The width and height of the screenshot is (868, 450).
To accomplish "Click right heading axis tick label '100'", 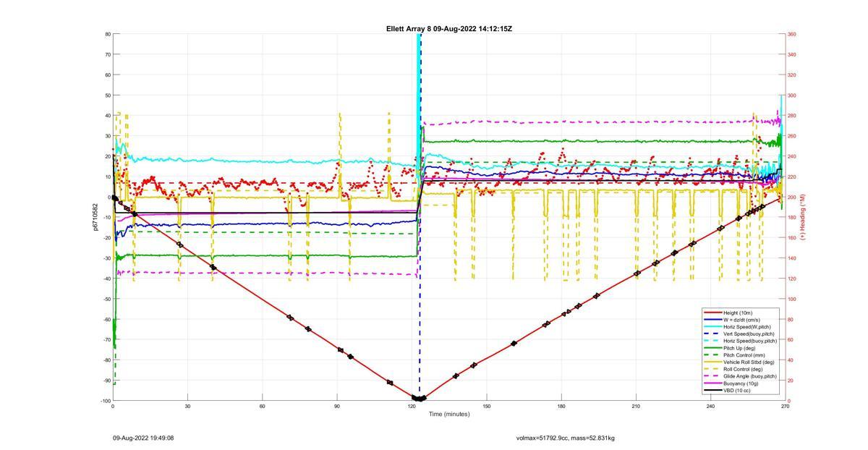I will 792,299.
